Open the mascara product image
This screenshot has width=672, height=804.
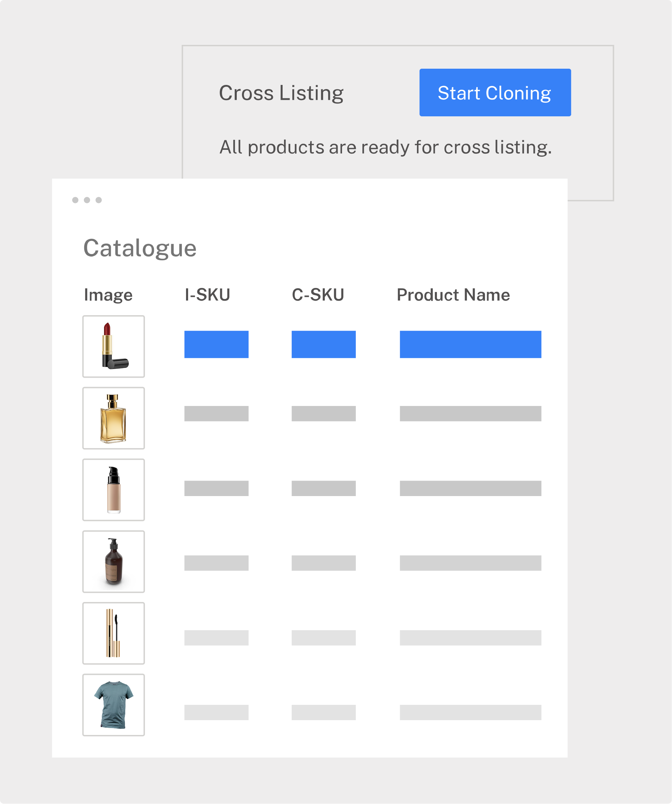[114, 633]
